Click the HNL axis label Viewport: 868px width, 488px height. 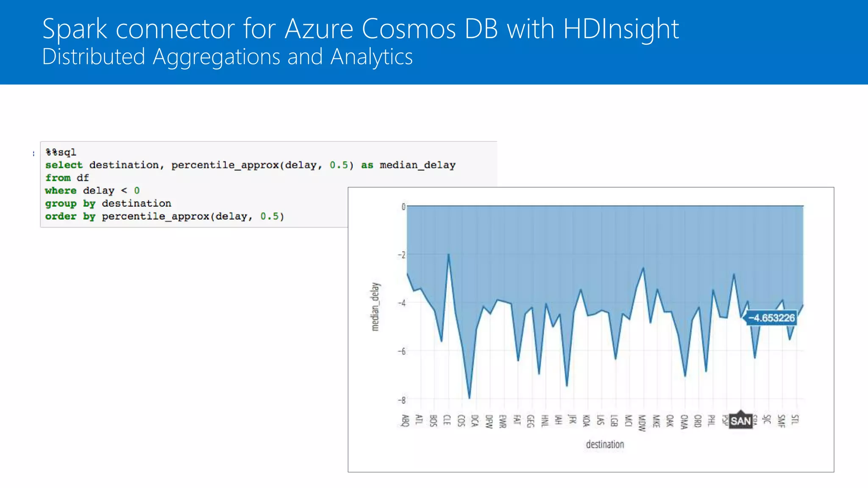click(x=545, y=420)
